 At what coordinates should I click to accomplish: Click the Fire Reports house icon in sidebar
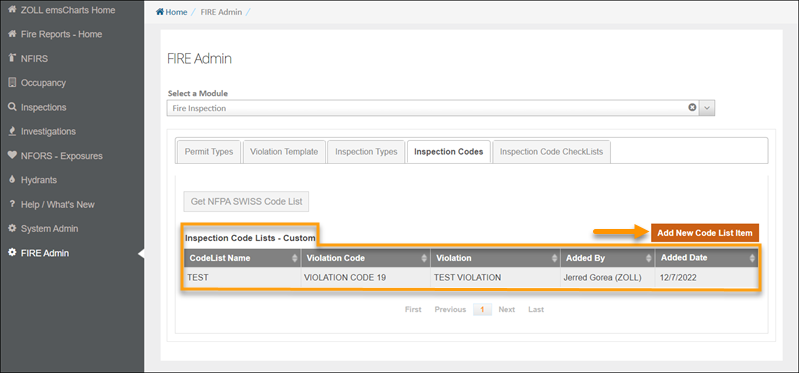[13, 34]
